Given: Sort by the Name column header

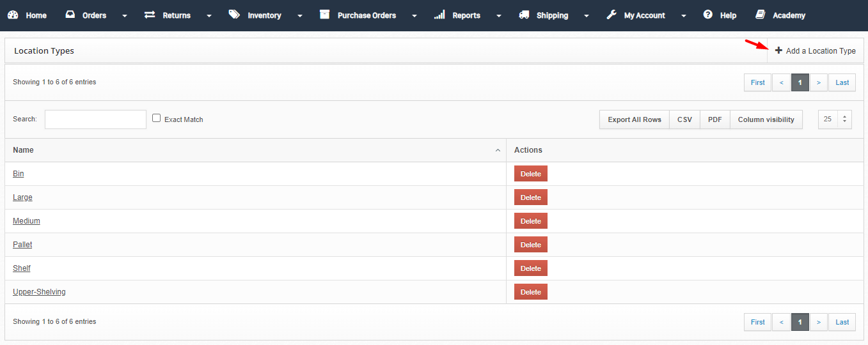Looking at the screenshot, I should pos(255,150).
